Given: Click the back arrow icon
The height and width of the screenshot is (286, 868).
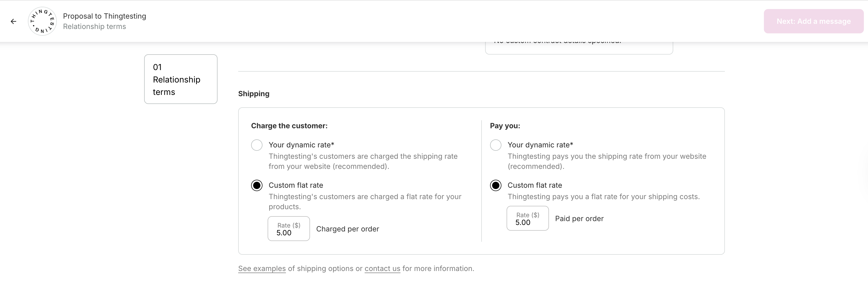Looking at the screenshot, I should pyautogui.click(x=13, y=21).
